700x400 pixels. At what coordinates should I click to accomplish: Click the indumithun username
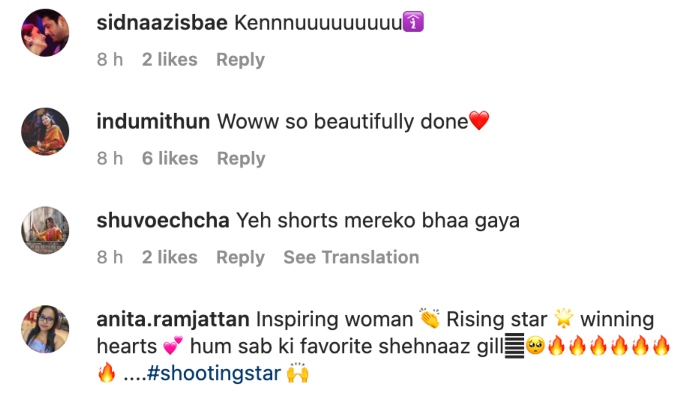153,122
